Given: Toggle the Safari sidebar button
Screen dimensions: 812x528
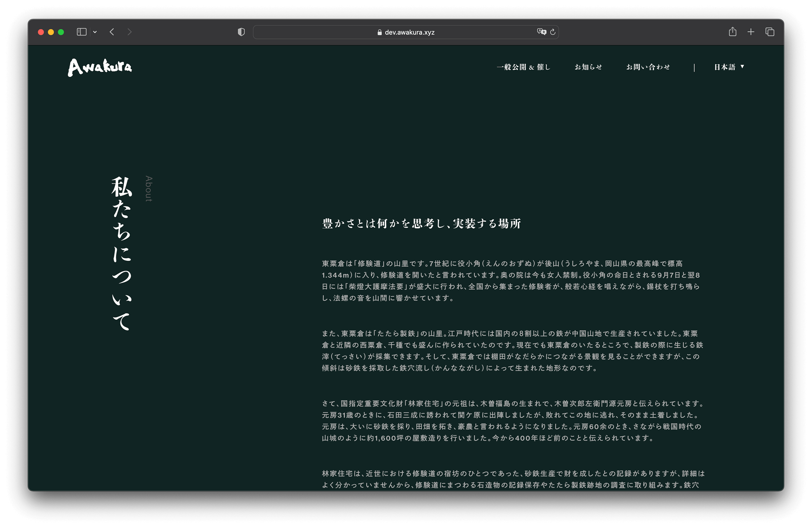Looking at the screenshot, I should coord(82,32).
